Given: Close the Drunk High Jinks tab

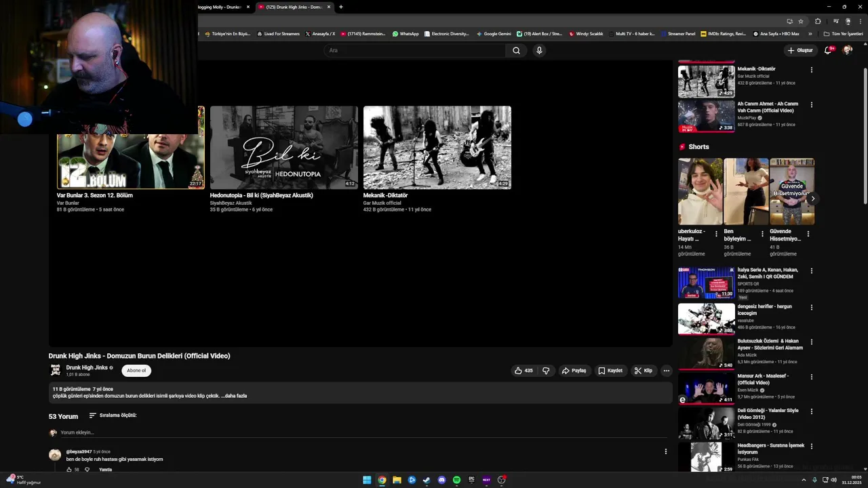Looking at the screenshot, I should [329, 7].
